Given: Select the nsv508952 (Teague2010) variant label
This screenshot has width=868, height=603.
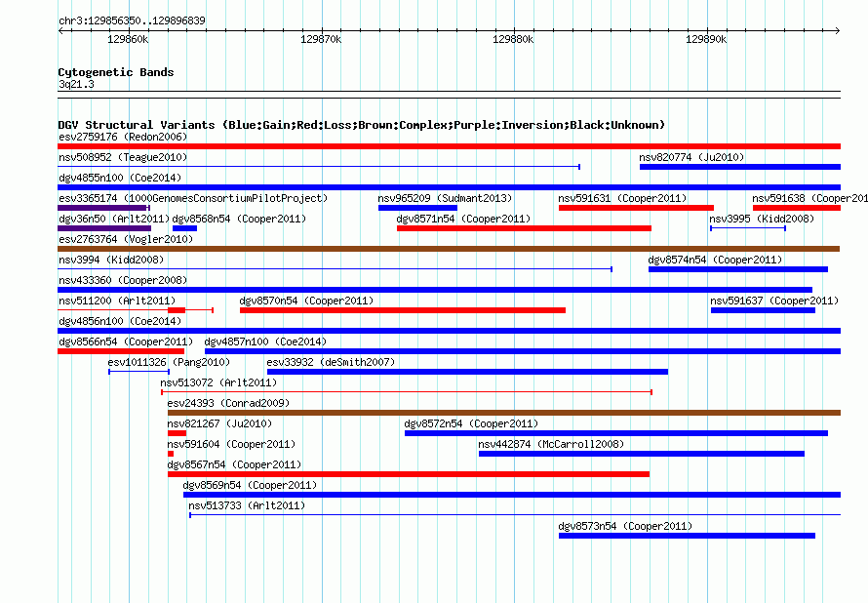Looking at the screenshot, I should point(123,157).
